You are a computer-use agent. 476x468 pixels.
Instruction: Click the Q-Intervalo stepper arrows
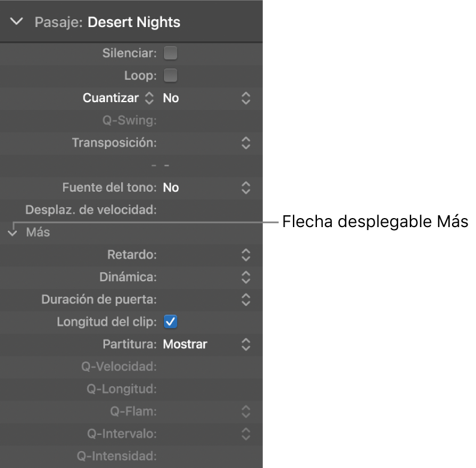click(245, 434)
